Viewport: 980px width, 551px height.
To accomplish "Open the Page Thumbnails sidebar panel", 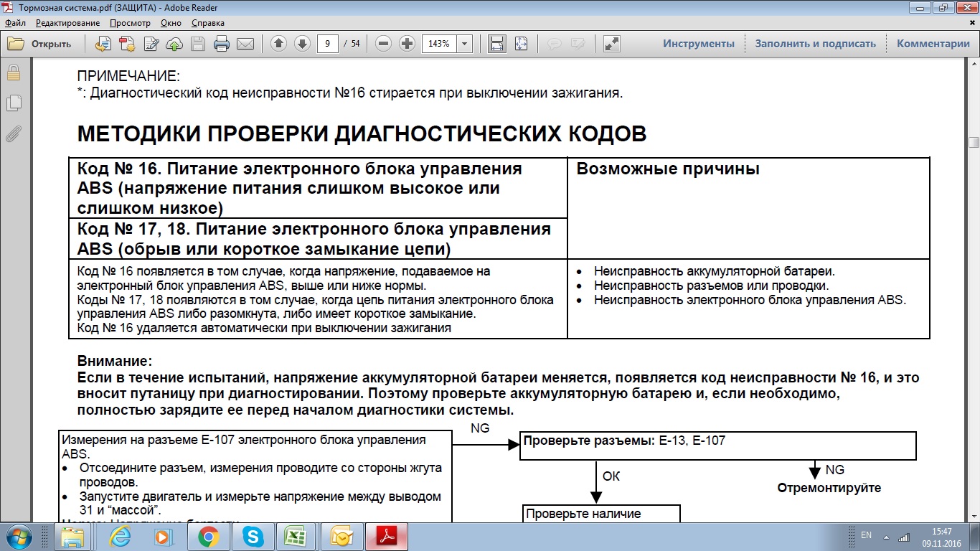I will pos(13,103).
